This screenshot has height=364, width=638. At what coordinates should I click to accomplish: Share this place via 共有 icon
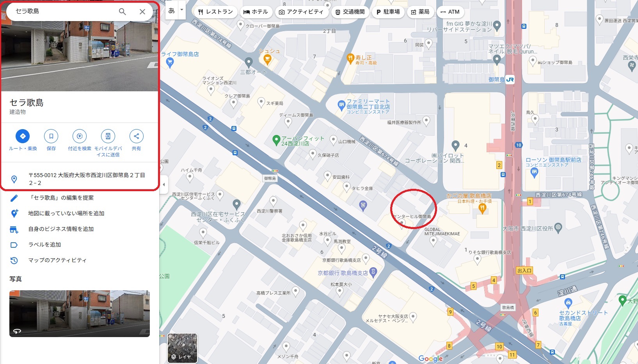[x=136, y=136]
